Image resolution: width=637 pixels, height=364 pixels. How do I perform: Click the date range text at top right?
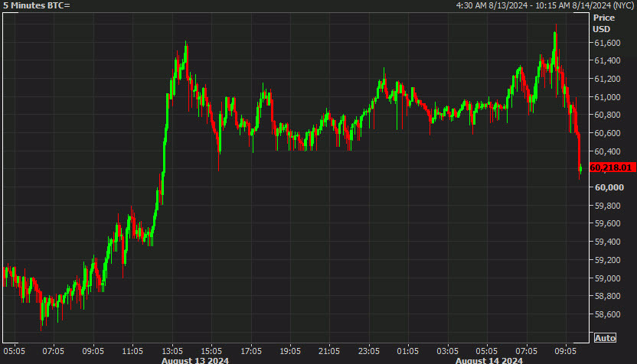(x=545, y=5)
